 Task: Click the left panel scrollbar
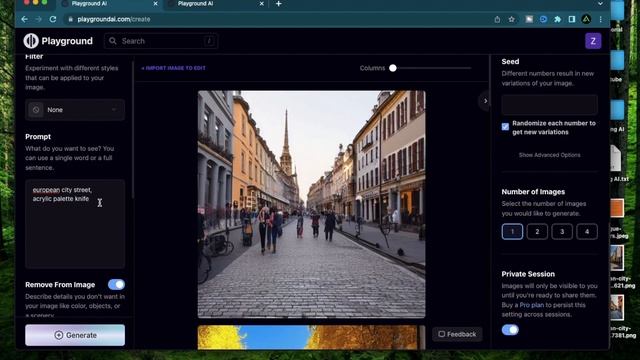tap(133, 129)
